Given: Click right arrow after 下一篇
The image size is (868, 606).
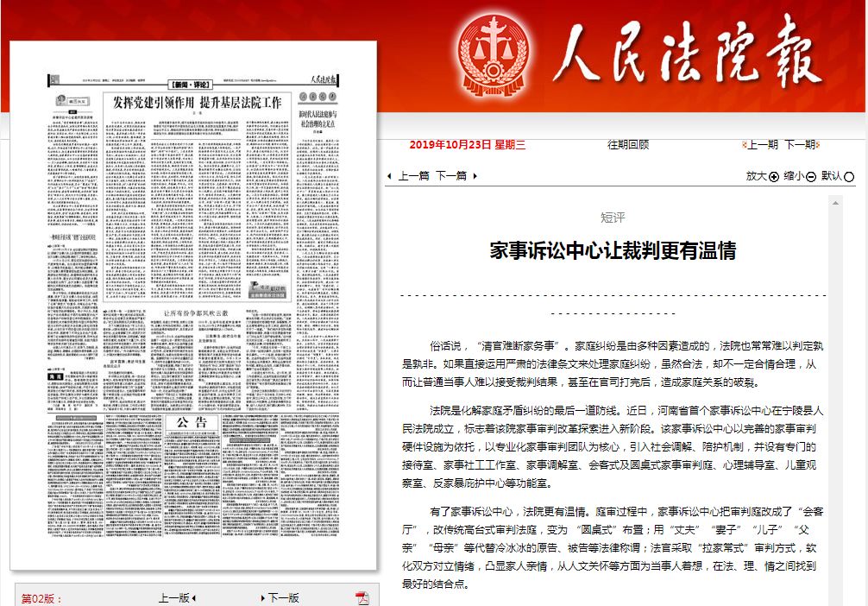Looking at the screenshot, I should pos(475,176).
